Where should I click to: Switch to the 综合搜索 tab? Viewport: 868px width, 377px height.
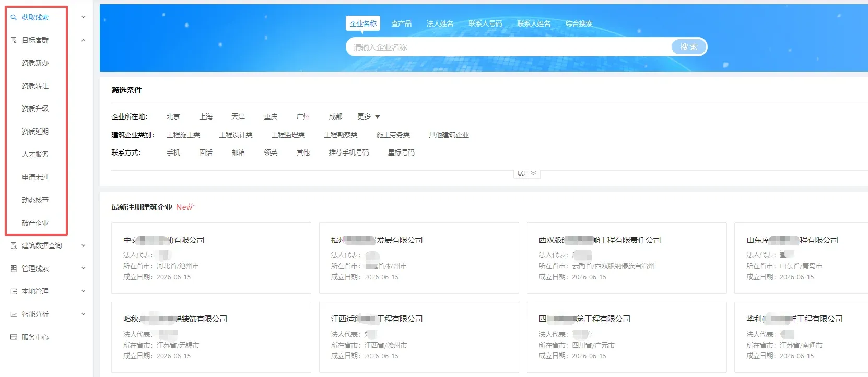pyautogui.click(x=579, y=23)
